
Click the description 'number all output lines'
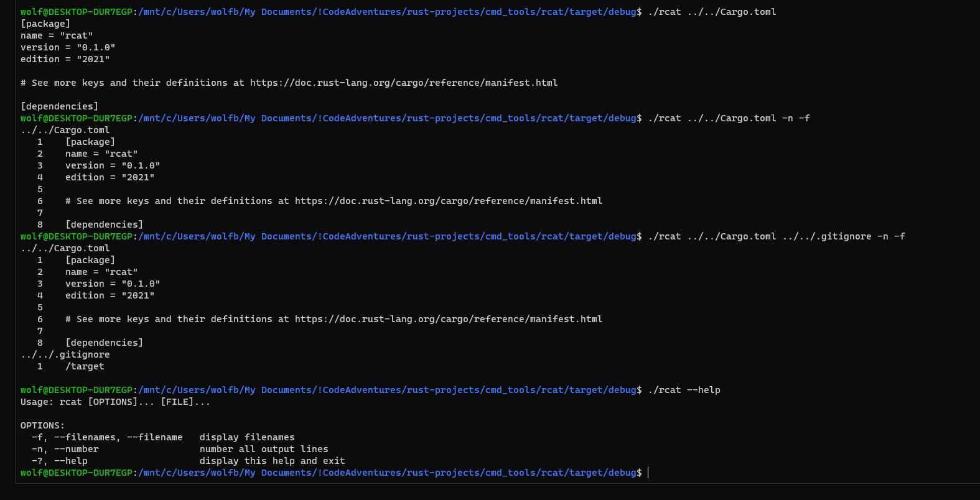(264, 449)
